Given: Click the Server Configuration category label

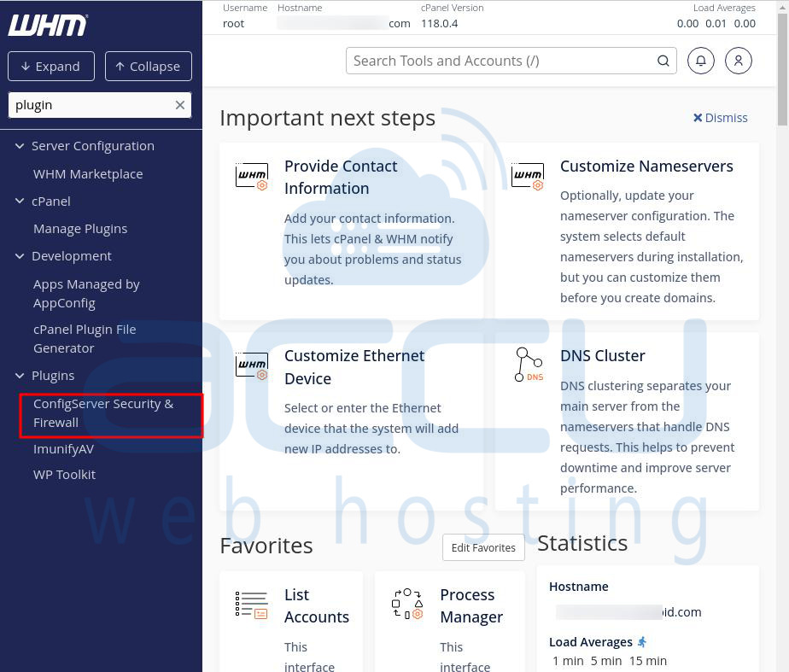Looking at the screenshot, I should pyautogui.click(x=93, y=146).
